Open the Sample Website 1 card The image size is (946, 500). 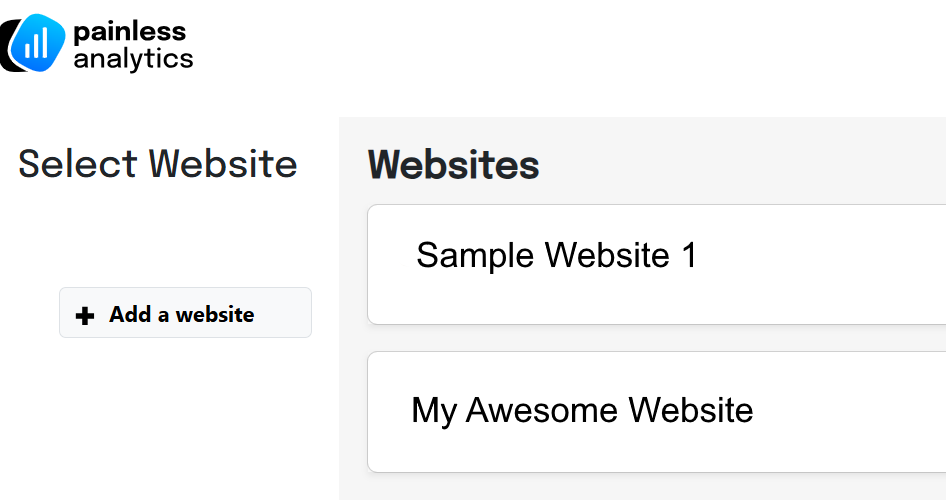pos(656,264)
